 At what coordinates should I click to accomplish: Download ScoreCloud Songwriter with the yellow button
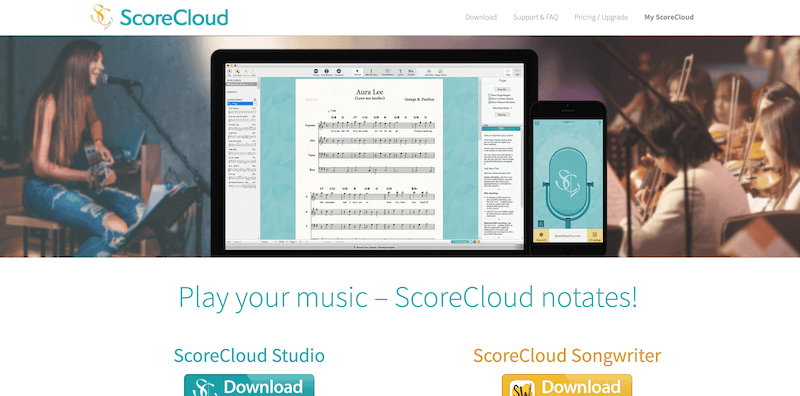[x=567, y=385]
